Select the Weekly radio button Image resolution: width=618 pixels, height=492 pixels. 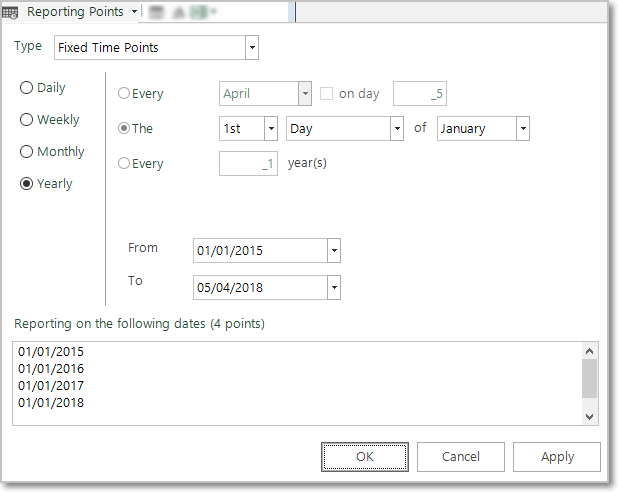click(x=26, y=119)
